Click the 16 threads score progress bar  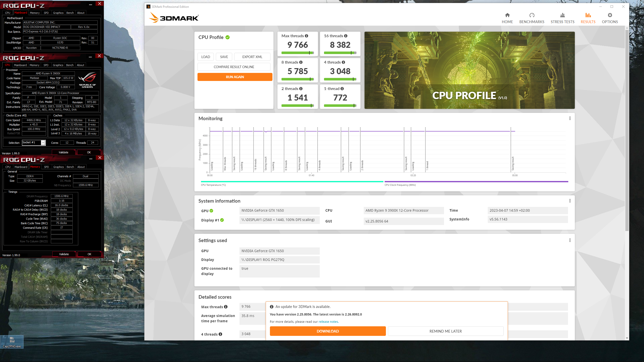[340, 53]
